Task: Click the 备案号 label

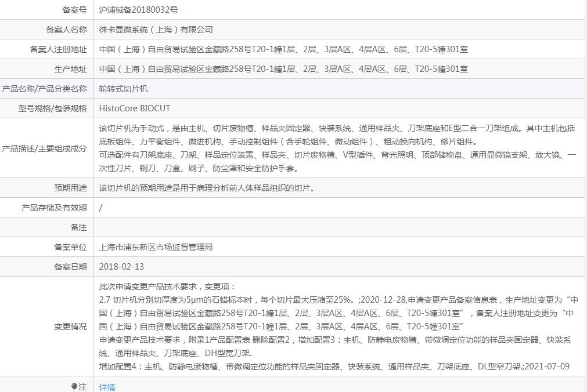Action: [74, 10]
